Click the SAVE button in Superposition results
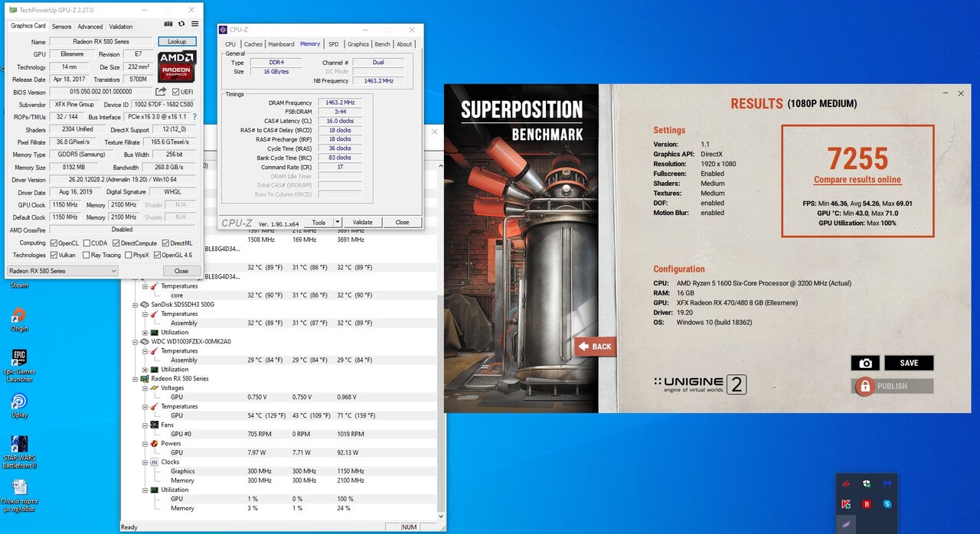 909,363
